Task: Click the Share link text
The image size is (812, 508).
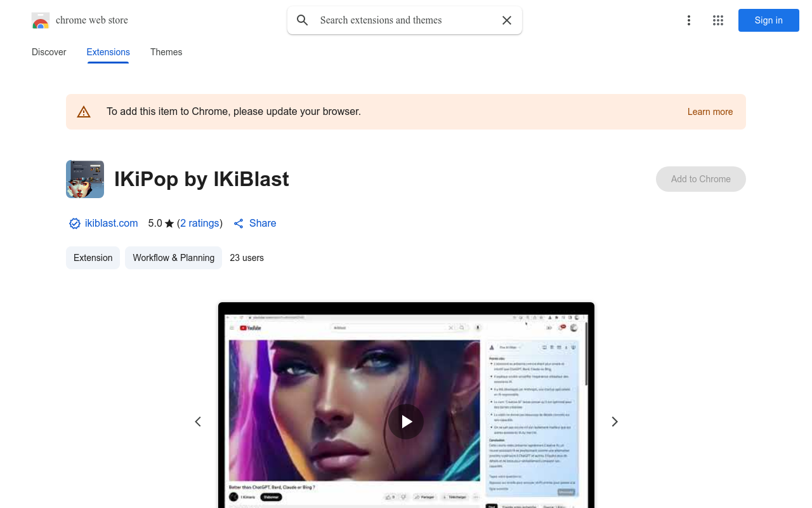Action: pos(263,224)
